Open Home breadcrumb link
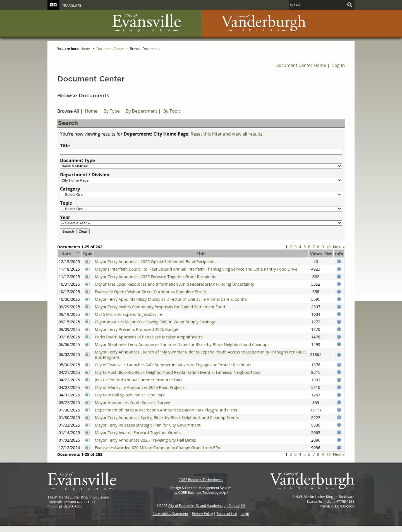Image resolution: width=402 pixels, height=532 pixels. pyautogui.click(x=85, y=49)
